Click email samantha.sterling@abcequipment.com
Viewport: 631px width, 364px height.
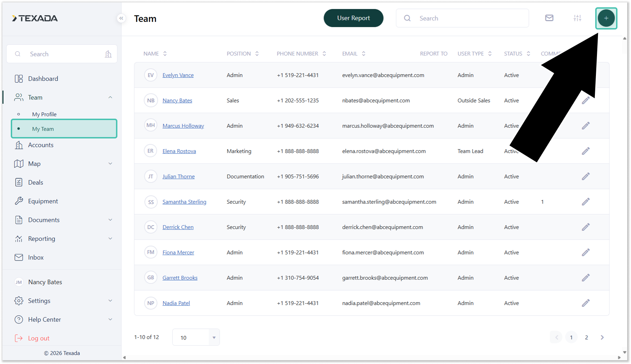pos(389,202)
